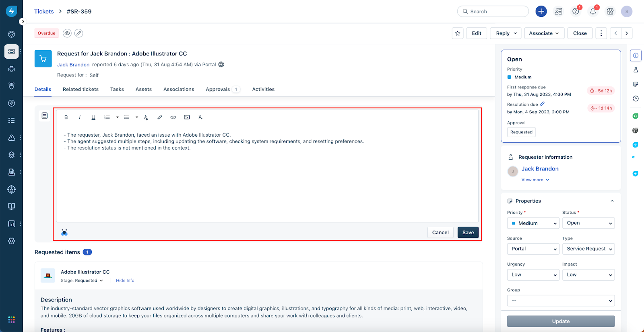Insert a bulleted list

[x=126, y=117]
